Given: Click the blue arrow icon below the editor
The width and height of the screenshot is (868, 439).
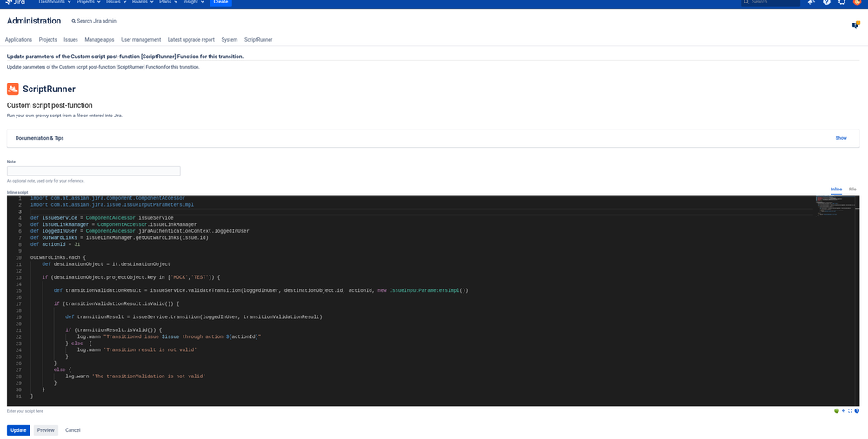Looking at the screenshot, I should point(844,411).
